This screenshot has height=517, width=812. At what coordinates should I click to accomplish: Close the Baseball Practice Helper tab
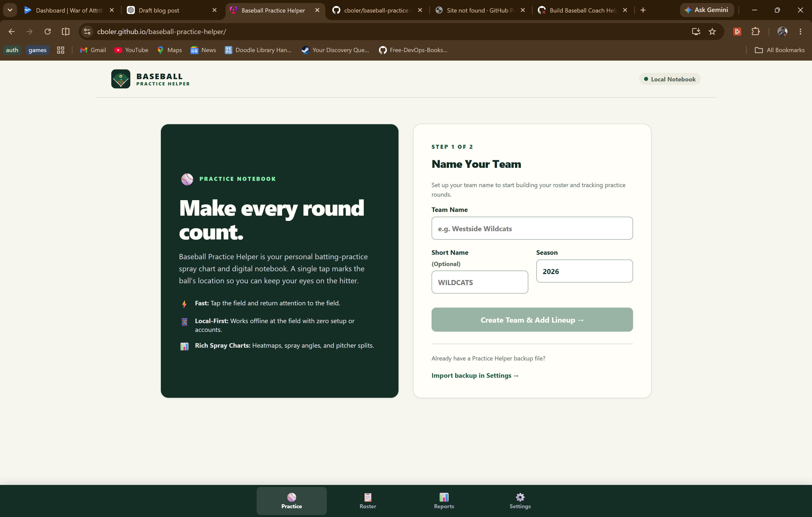tap(317, 10)
